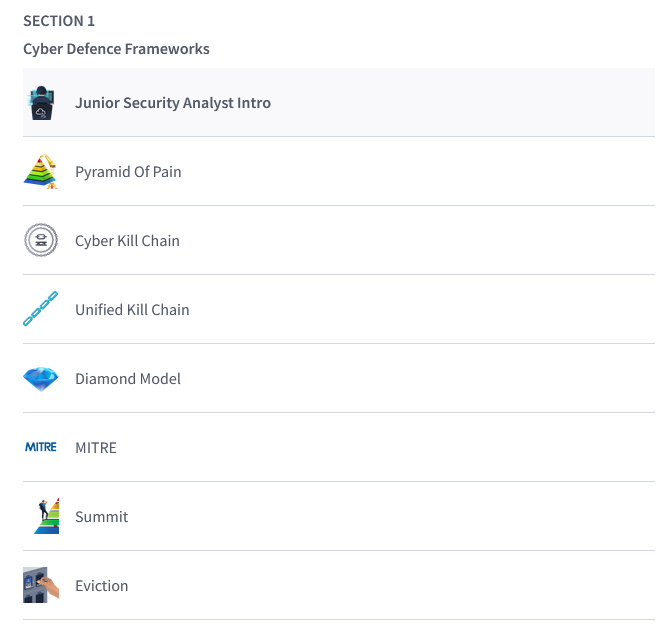Select the Unified Kill Chain title
667x637 pixels.
pos(132,310)
